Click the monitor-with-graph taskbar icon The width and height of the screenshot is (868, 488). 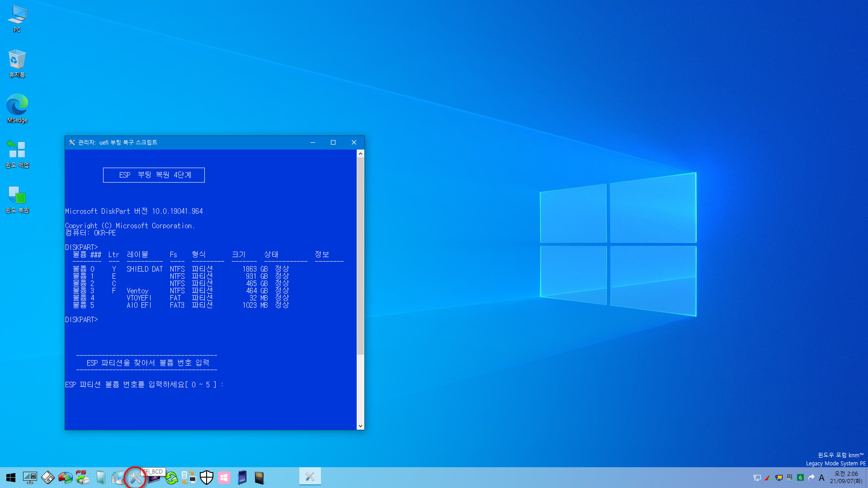pyautogui.click(x=30, y=478)
